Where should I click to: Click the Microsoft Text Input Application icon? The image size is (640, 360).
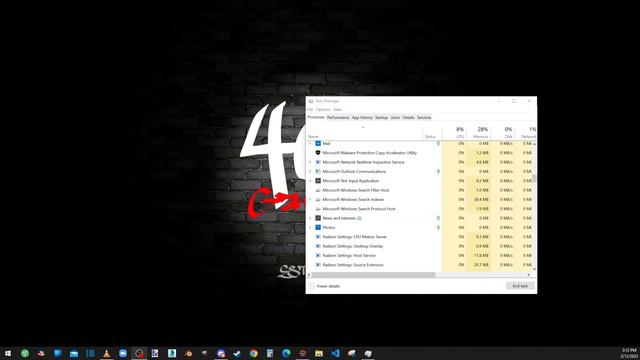point(318,181)
